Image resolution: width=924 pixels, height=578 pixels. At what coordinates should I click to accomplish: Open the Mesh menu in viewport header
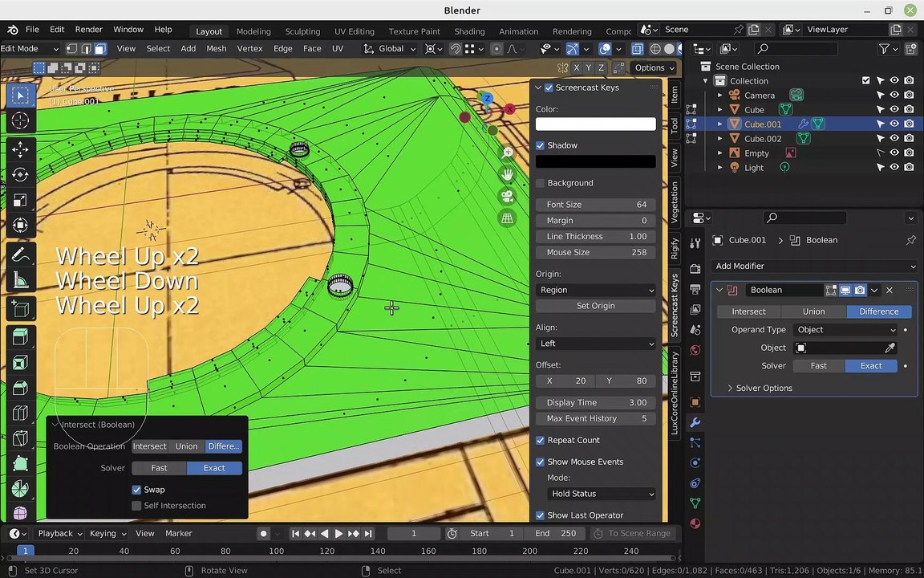pyautogui.click(x=217, y=49)
